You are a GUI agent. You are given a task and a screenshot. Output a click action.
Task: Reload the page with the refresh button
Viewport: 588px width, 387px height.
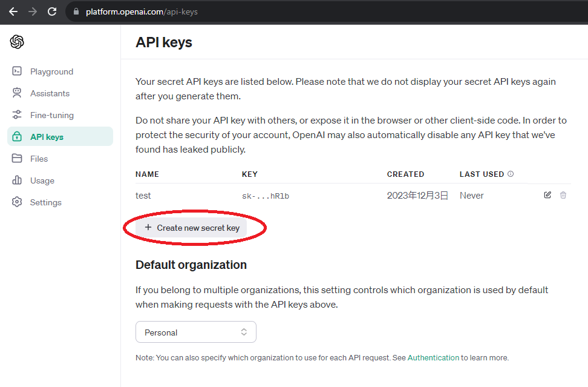point(52,10)
